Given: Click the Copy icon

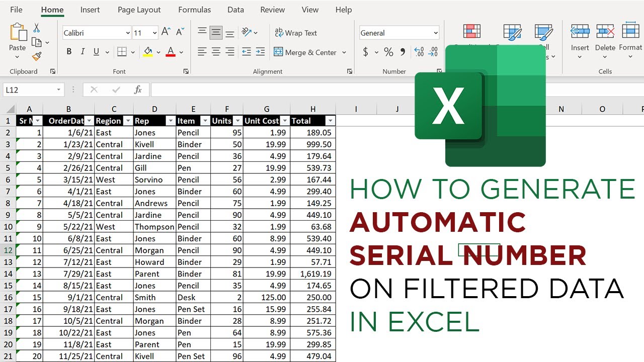Looking at the screenshot, I should click(36, 42).
